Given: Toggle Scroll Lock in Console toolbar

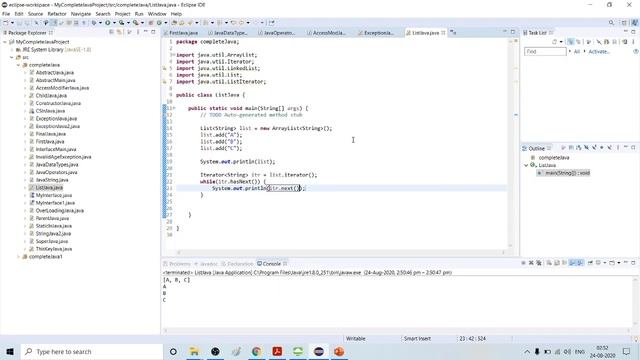Looking at the screenshot, I should pyautogui.click(x=557, y=263).
